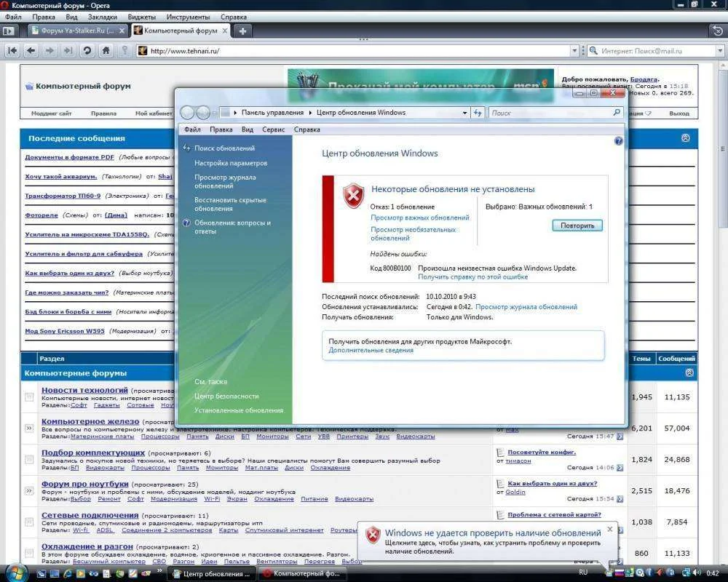
Task: Click the Opera URL address field
Action: [x=357, y=51]
